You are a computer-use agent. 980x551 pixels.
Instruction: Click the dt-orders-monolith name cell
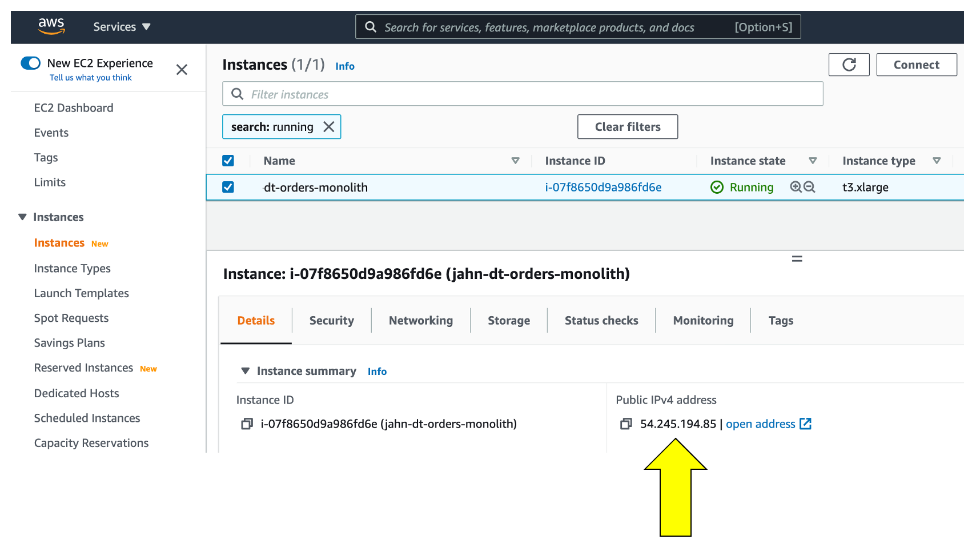click(x=315, y=187)
